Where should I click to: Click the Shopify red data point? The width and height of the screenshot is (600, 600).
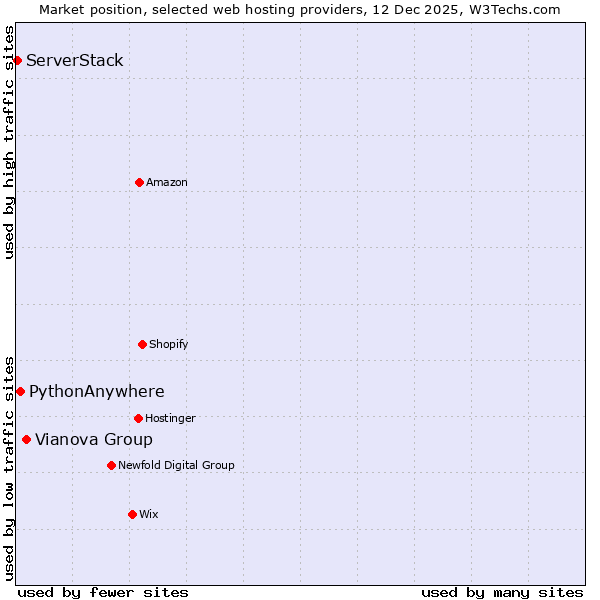pyautogui.click(x=142, y=344)
